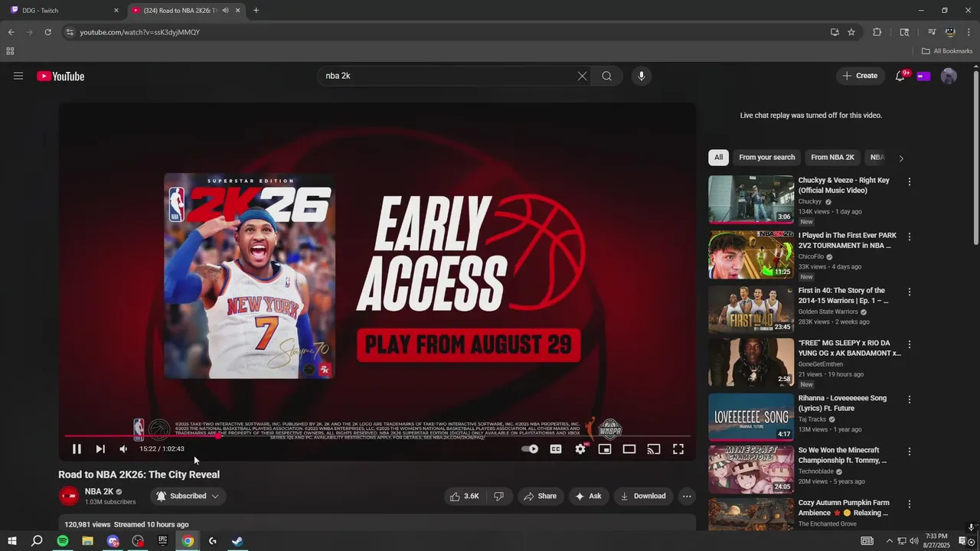Open the YouTube guide hamburger menu
Image resolution: width=980 pixels, height=551 pixels.
tap(18, 76)
